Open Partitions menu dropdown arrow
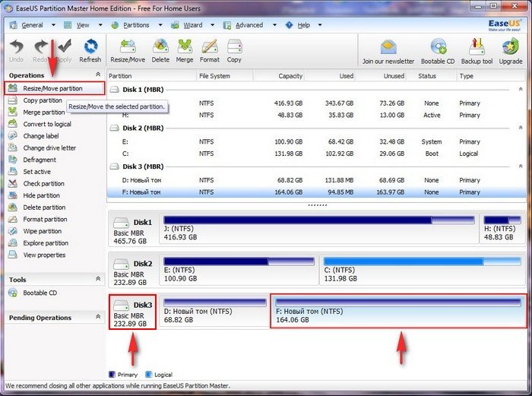Viewport: 532px width, 396px height. pos(160,25)
